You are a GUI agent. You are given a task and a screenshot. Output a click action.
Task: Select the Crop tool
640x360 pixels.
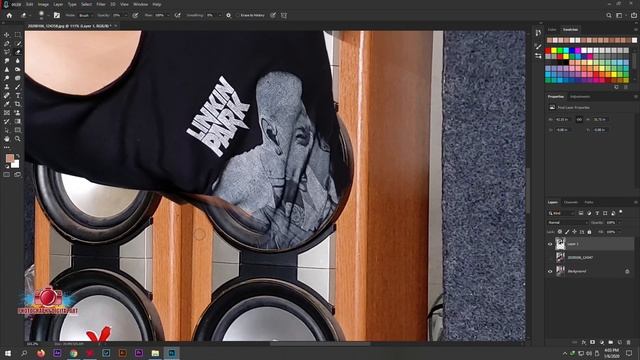[18, 104]
